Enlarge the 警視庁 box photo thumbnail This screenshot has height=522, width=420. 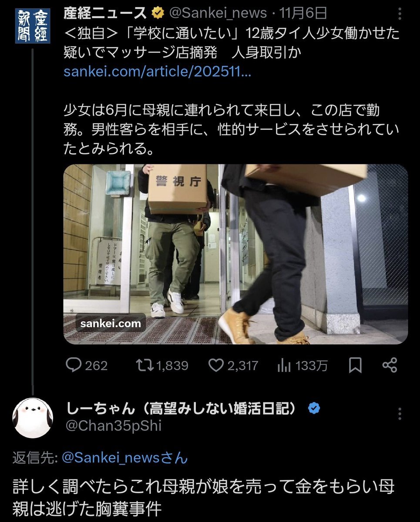(x=235, y=254)
